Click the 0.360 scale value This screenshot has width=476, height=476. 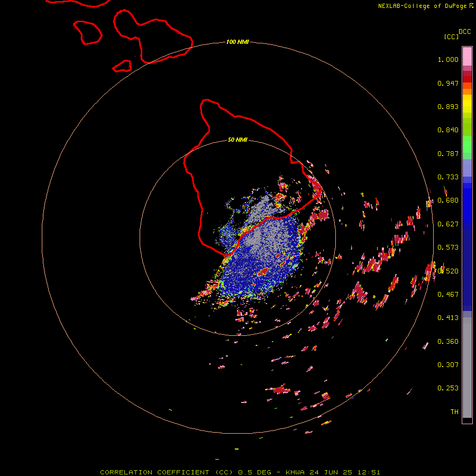click(x=448, y=342)
